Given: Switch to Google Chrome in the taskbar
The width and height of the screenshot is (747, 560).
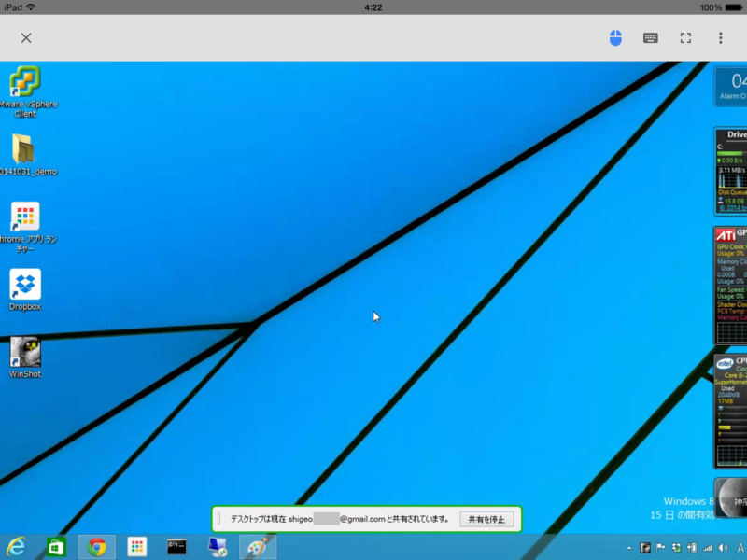Looking at the screenshot, I should pos(97,547).
